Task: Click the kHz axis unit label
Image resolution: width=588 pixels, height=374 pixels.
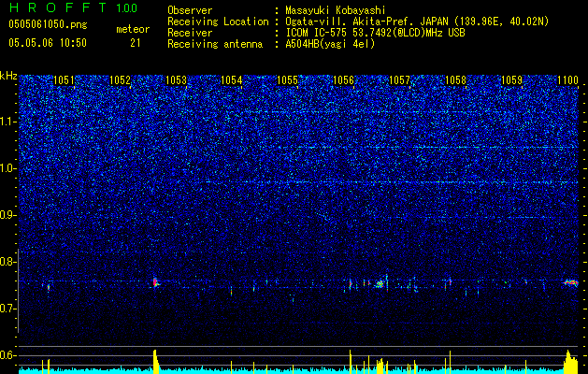Action: [8, 76]
